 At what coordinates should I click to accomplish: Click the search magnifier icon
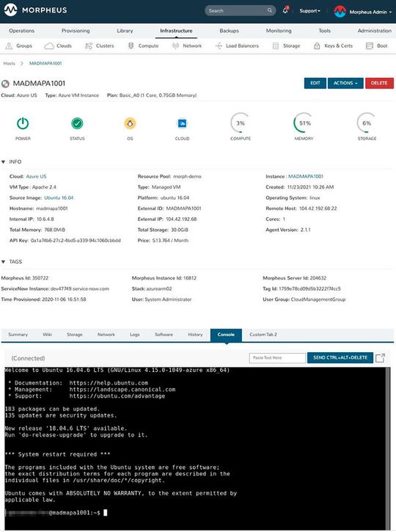click(270, 10)
